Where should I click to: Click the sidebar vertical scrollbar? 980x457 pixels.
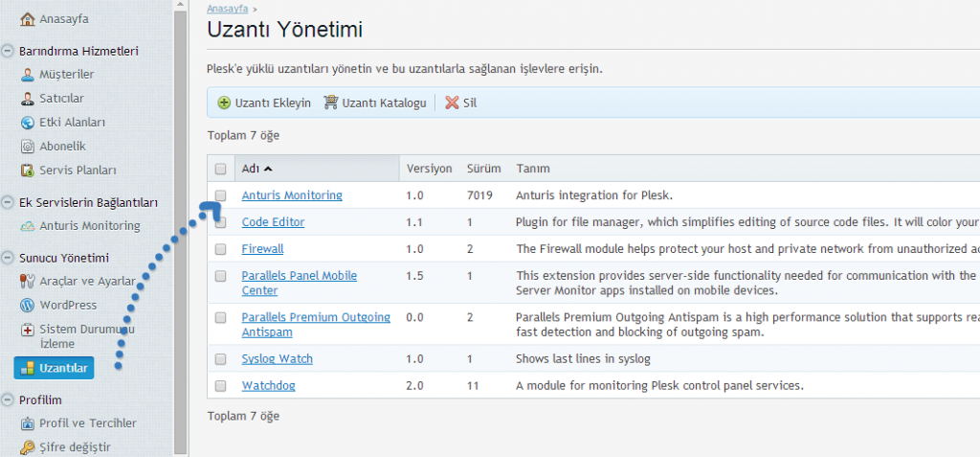(180, 232)
